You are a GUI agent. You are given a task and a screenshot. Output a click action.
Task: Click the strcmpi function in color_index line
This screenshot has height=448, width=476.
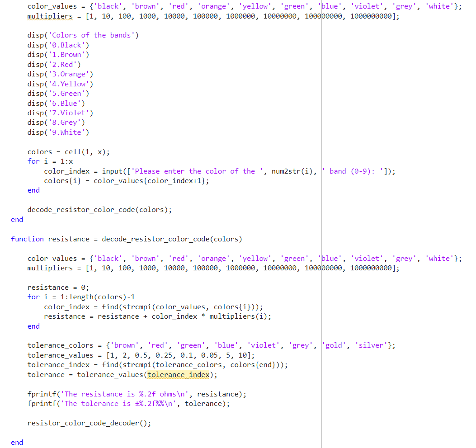pyautogui.click(x=127, y=307)
